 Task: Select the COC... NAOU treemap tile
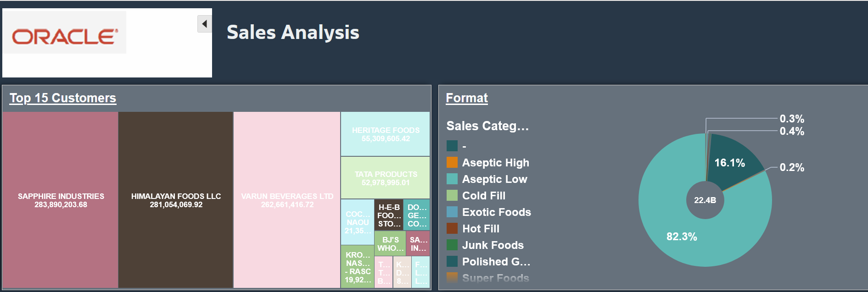click(x=358, y=222)
